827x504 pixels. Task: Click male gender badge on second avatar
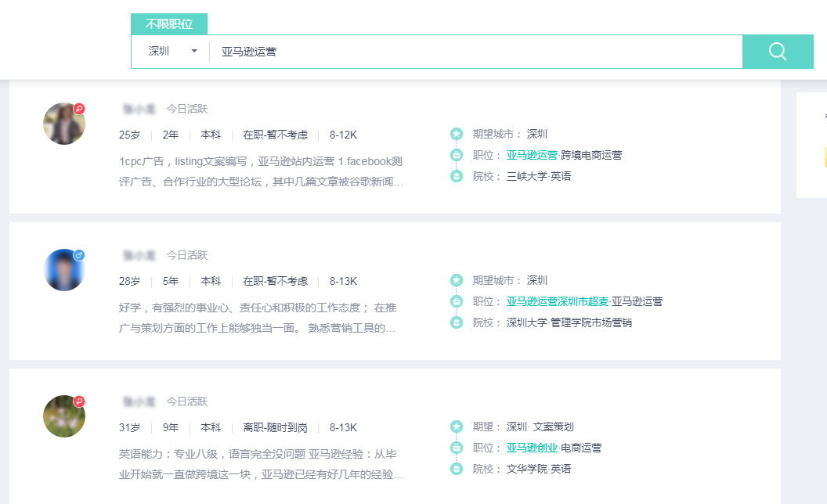click(x=79, y=255)
